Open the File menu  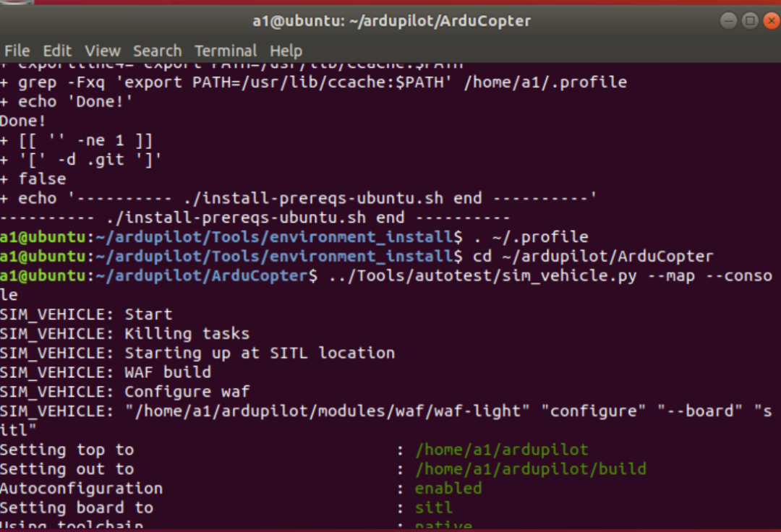click(17, 51)
